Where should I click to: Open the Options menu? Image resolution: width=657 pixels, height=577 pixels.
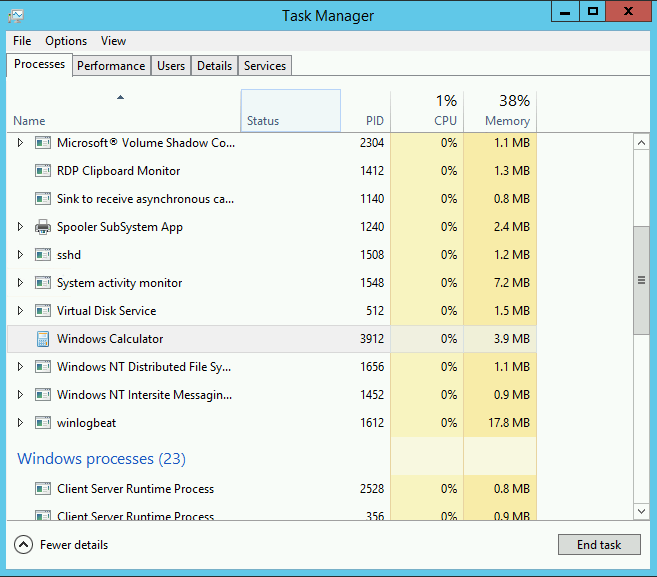66,41
